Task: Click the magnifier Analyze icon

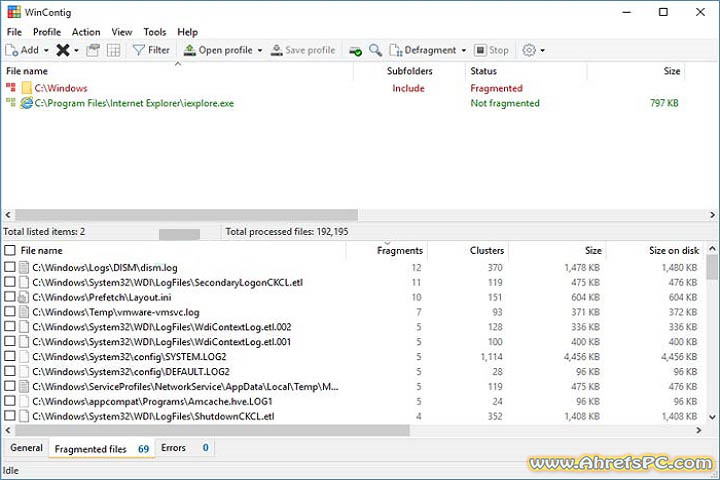Action: [375, 50]
